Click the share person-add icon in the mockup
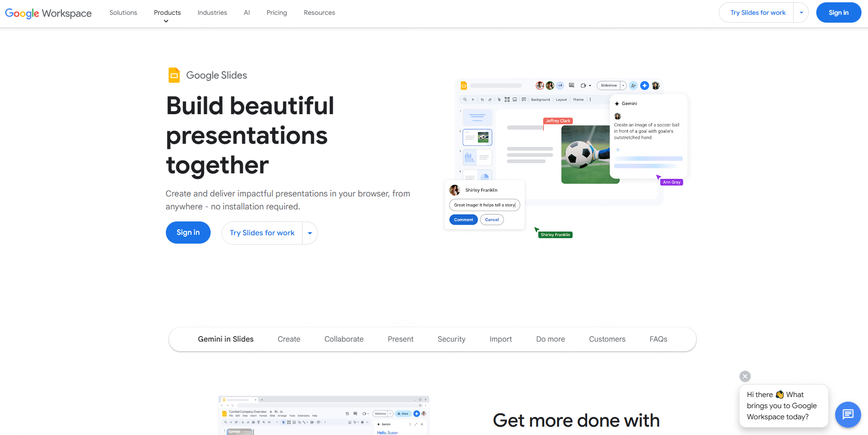Screen dimensions: 868x435 tap(633, 85)
